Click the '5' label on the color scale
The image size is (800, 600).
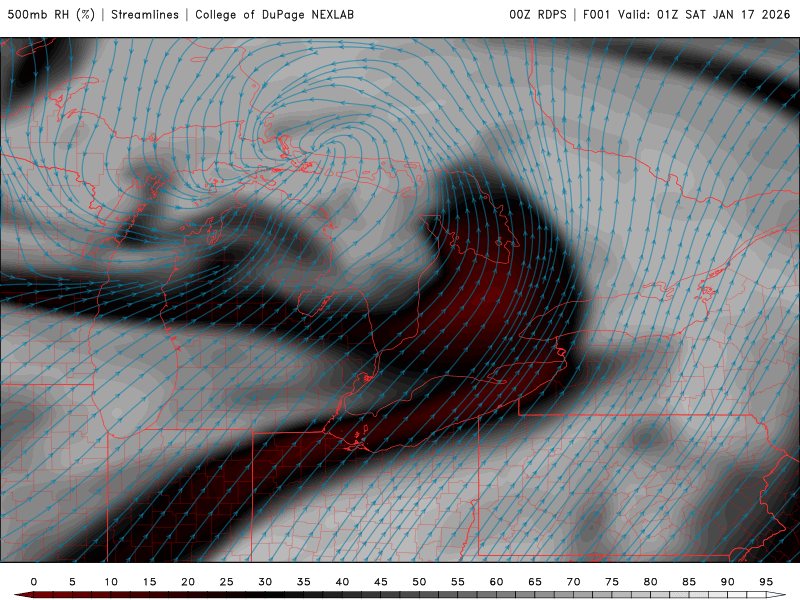click(x=72, y=582)
